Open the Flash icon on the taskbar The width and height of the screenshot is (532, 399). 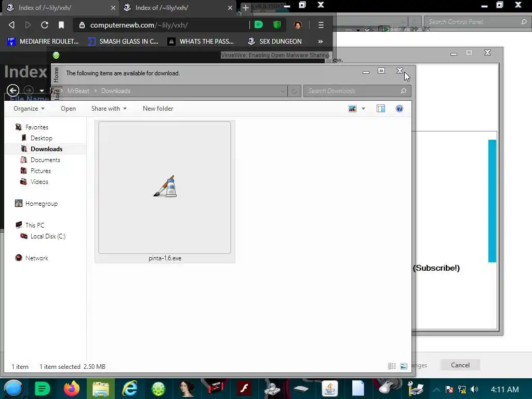(244, 389)
